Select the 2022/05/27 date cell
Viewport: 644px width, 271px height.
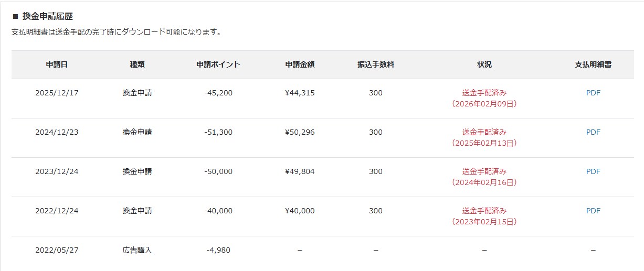[x=57, y=250]
